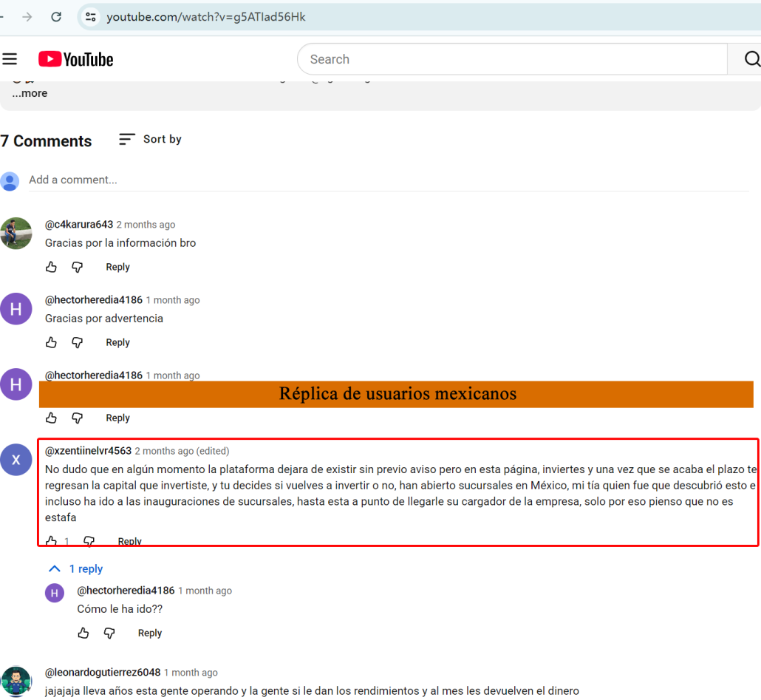Image resolution: width=761 pixels, height=700 pixels.
Task: Click the YouTube logo home link
Action: (76, 59)
